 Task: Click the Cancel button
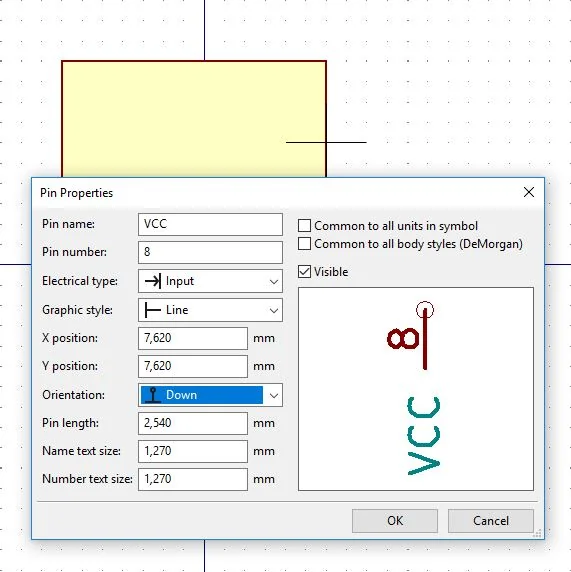point(491,521)
